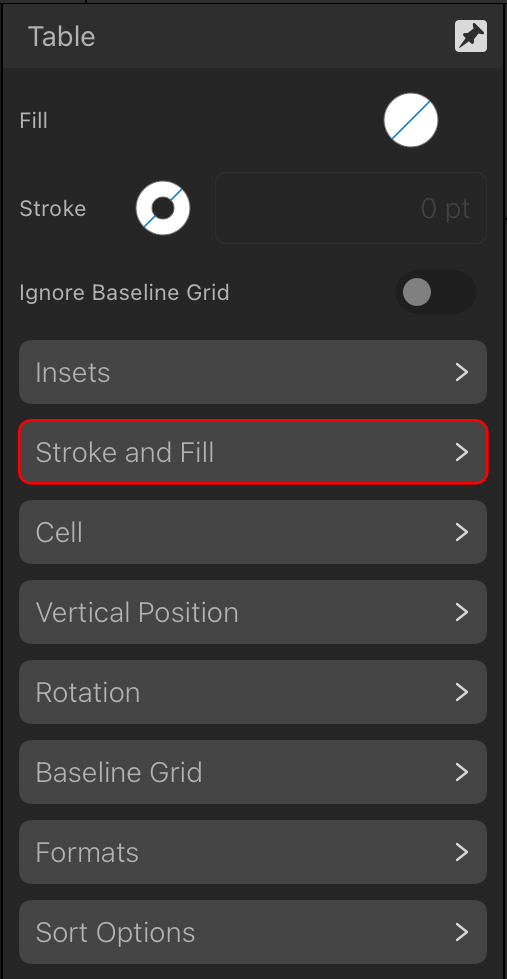Pin the Table panel with the pin icon
Viewport: 507px width, 979px height.
tap(470, 37)
